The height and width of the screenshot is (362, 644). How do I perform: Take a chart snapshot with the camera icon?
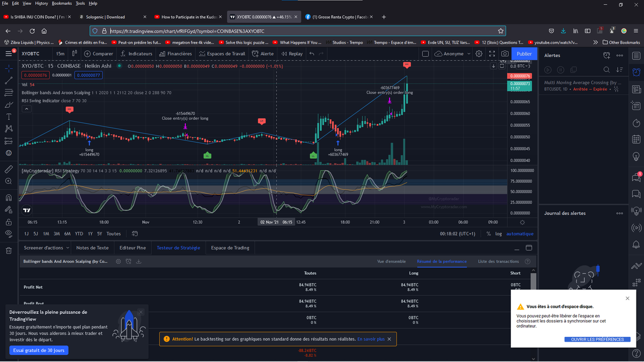(x=504, y=54)
